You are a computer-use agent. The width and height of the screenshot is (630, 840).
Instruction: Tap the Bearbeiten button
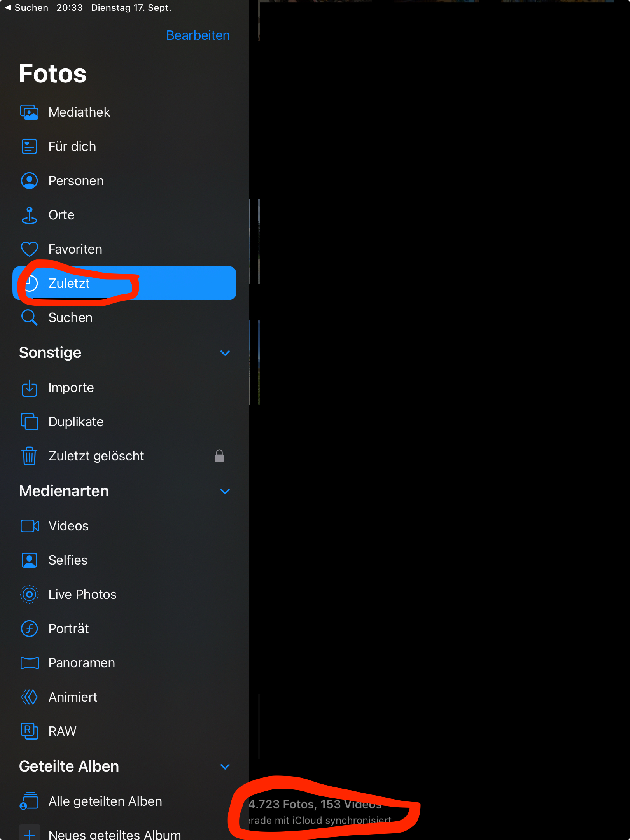click(198, 35)
